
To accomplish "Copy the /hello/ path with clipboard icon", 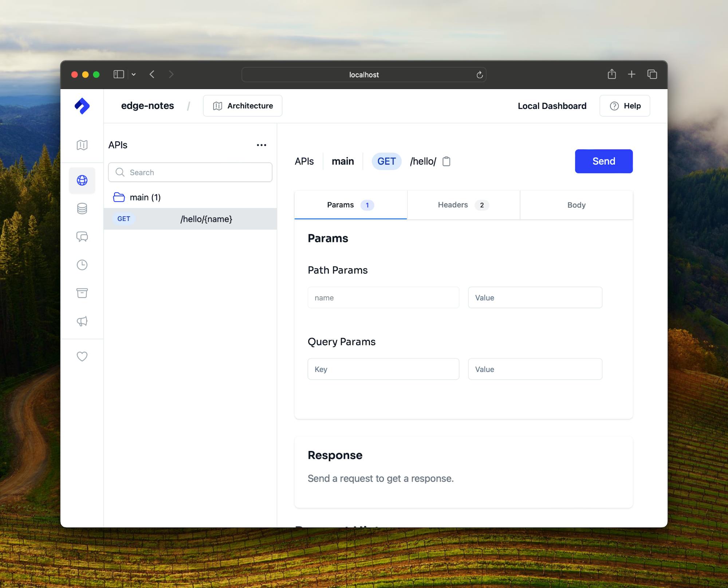I will pos(446,161).
